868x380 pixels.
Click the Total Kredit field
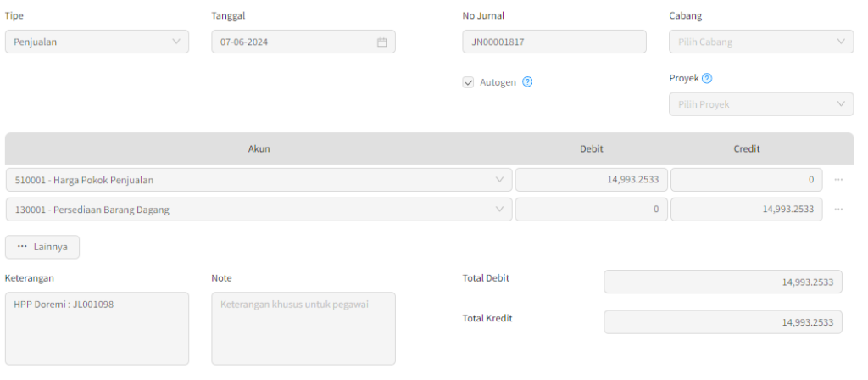[x=723, y=321]
